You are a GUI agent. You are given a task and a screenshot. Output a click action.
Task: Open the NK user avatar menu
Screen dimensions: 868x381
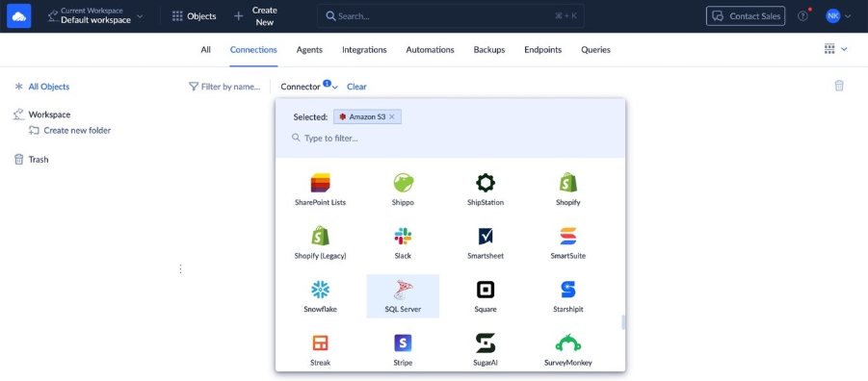837,16
